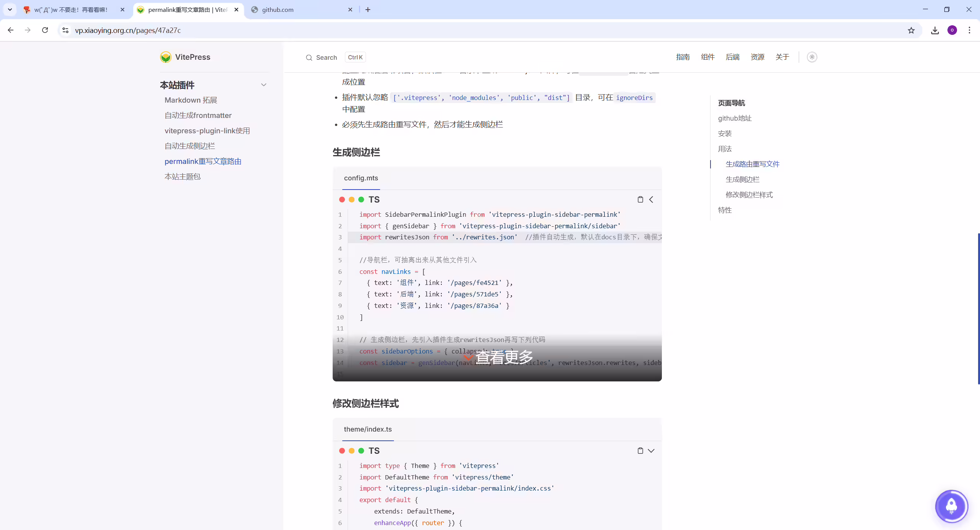Open the 资源 nav menu
980x530 pixels.
coord(757,57)
